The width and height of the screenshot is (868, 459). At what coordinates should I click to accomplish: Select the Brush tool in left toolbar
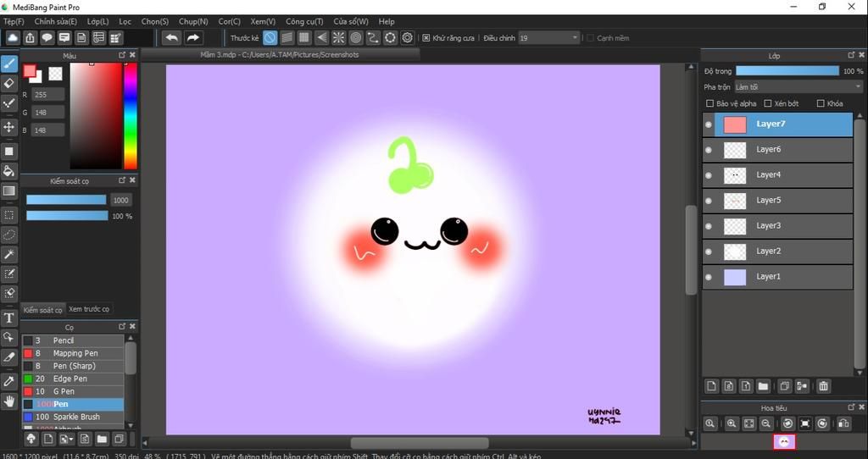8,64
